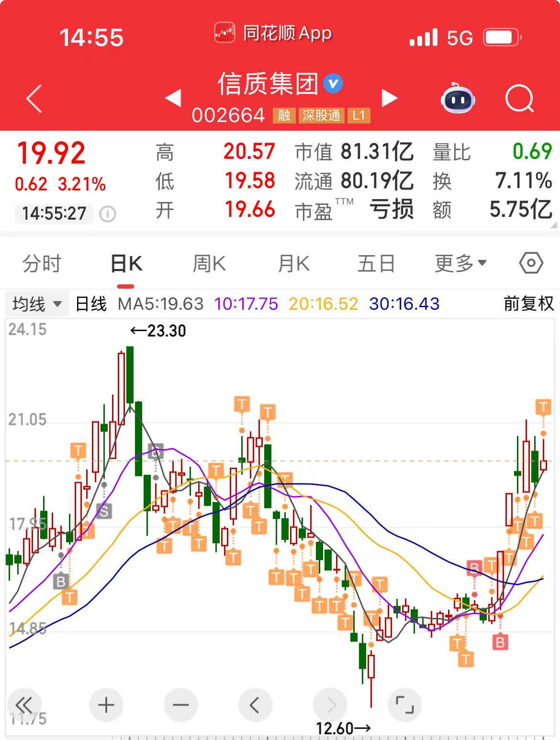Move chart left with left chevron button
Viewport: 560px width, 740px height.
(255, 705)
